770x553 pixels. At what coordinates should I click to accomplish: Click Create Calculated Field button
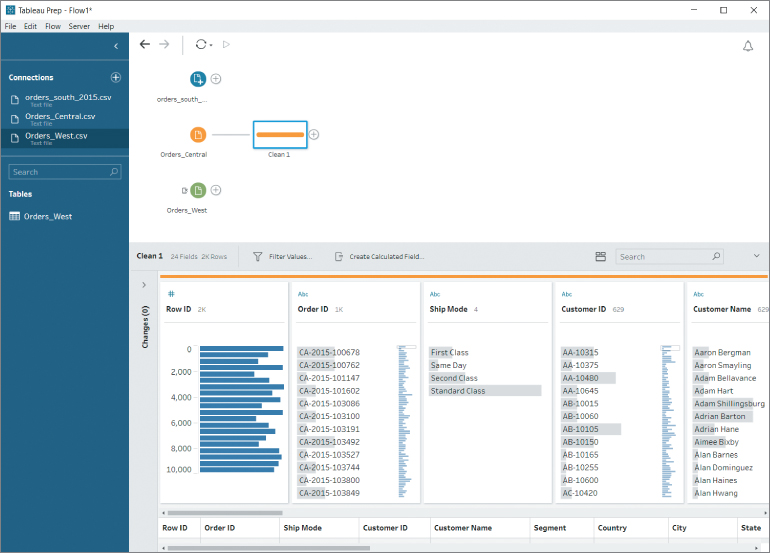[379, 256]
